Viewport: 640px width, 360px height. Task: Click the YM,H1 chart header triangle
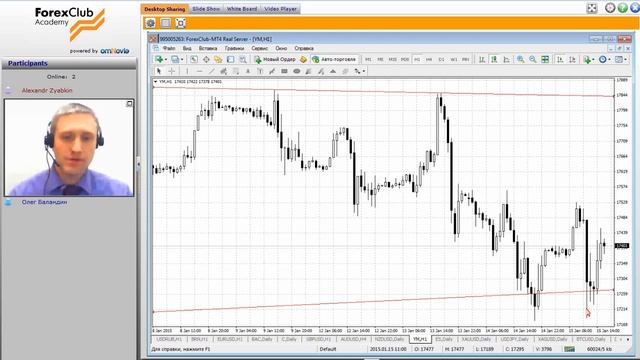(156, 82)
